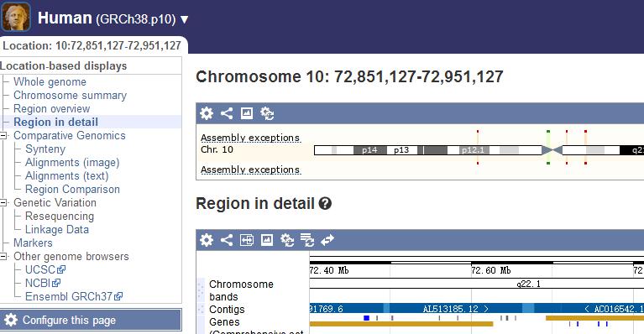Viewport: 644px width, 334px height.
Task: Export chromosome image via picture icon
Action: click(x=246, y=112)
